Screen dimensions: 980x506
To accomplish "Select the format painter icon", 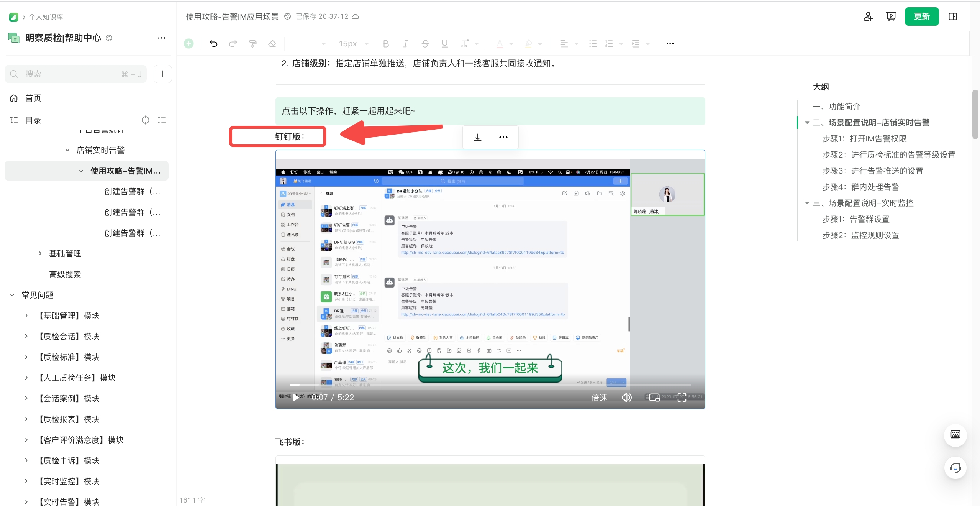I will click(253, 44).
